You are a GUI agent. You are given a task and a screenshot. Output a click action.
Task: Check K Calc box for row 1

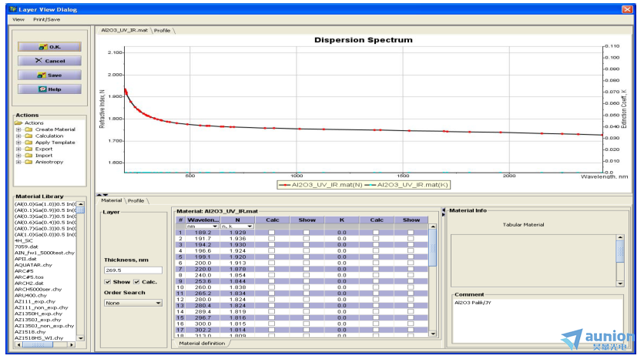pos(376,233)
